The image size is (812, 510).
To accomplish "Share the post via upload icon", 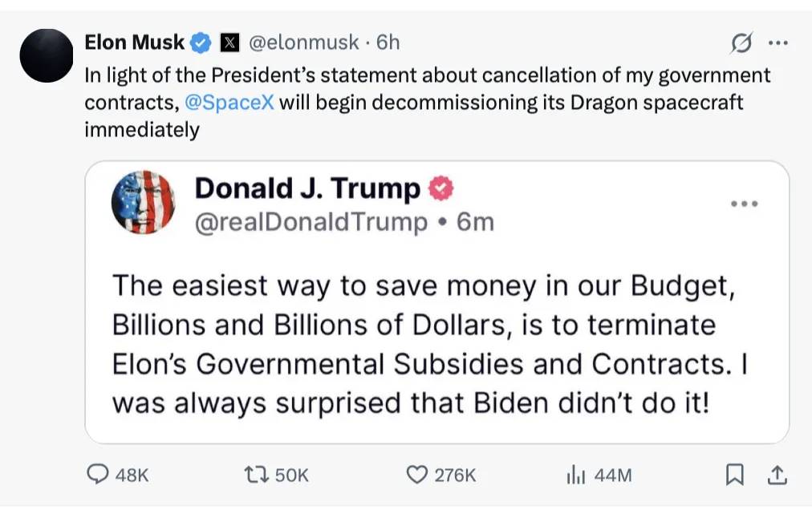I will point(776,476).
